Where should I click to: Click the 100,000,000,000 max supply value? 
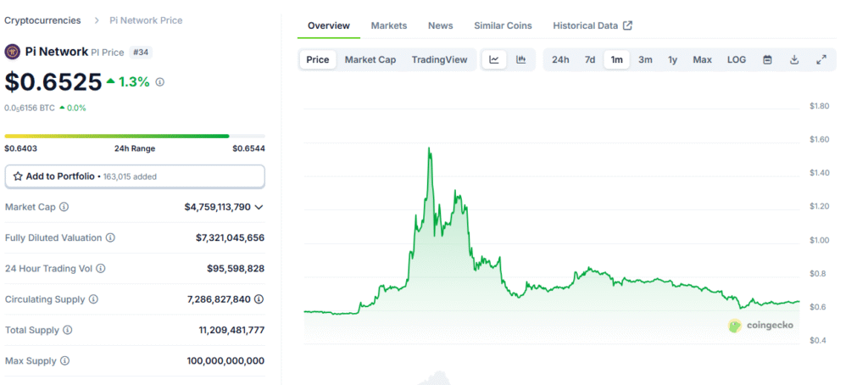(x=225, y=360)
